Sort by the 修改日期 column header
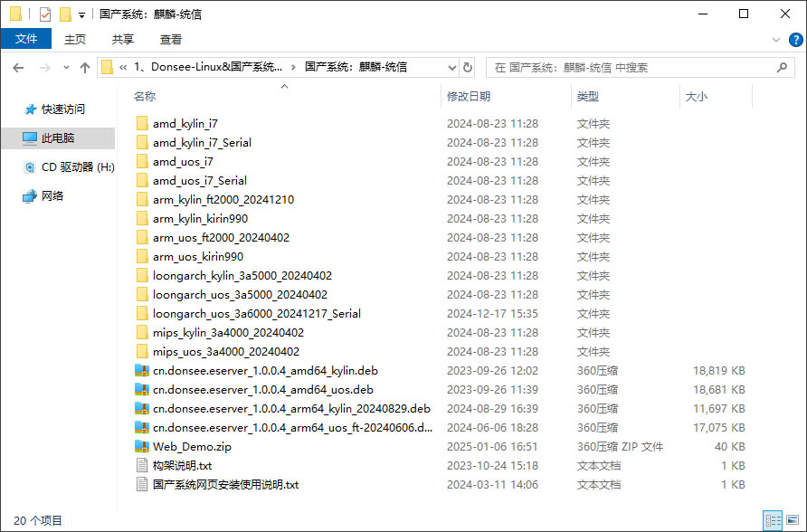This screenshot has width=807, height=532. [x=469, y=96]
